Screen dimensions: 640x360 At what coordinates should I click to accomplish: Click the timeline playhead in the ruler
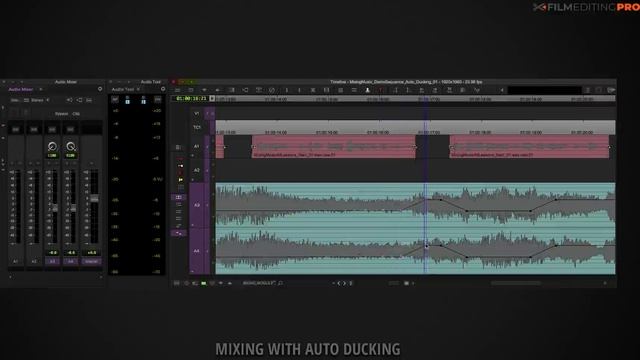pos(426,99)
